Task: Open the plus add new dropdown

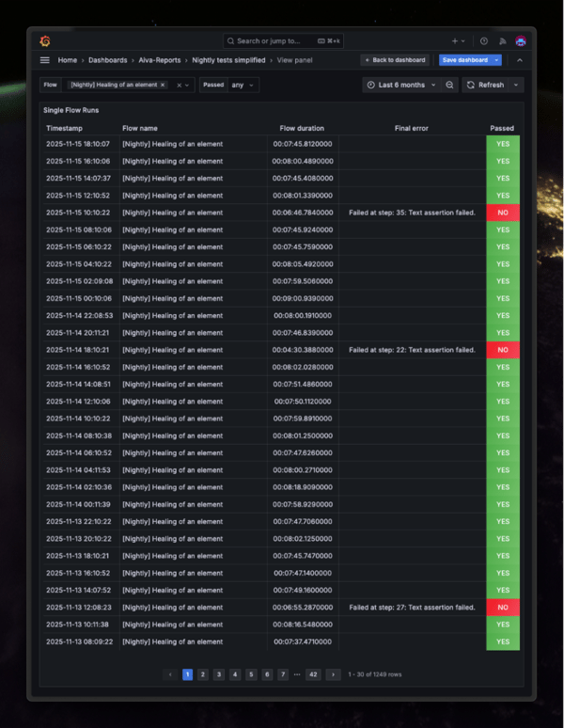Action: pyautogui.click(x=458, y=41)
